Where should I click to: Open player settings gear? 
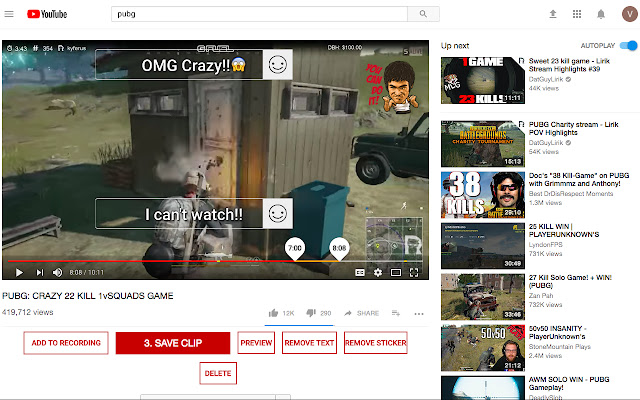click(x=378, y=272)
